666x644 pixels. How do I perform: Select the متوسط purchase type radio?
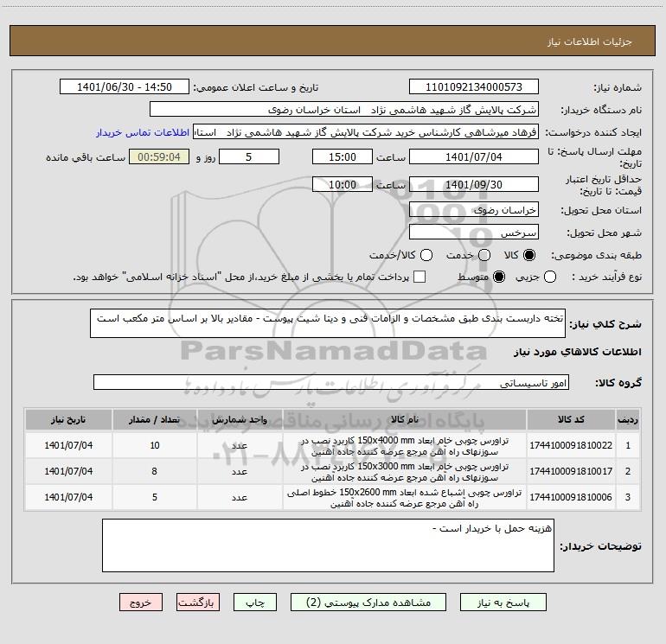(499, 277)
